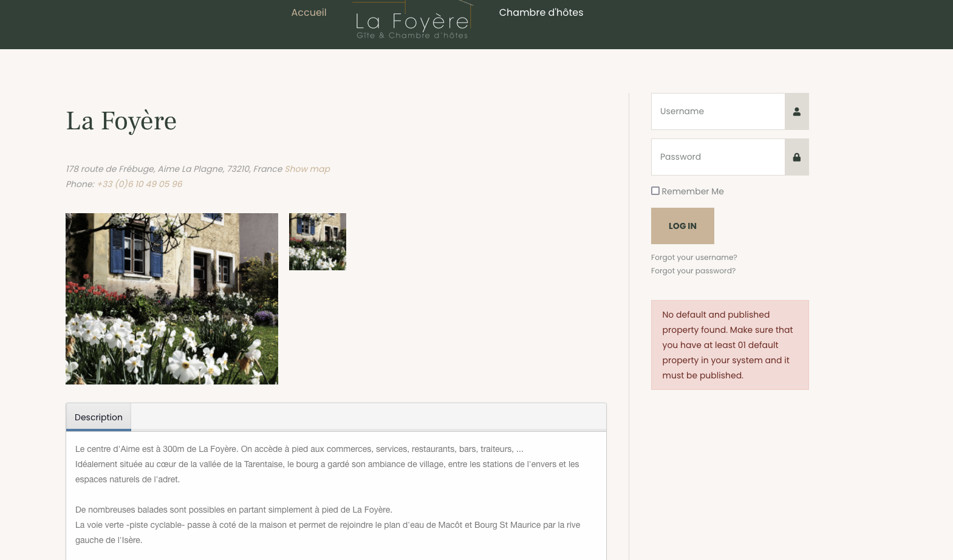This screenshot has width=953, height=560.
Task: Select the small garden thumbnail image
Action: click(318, 242)
